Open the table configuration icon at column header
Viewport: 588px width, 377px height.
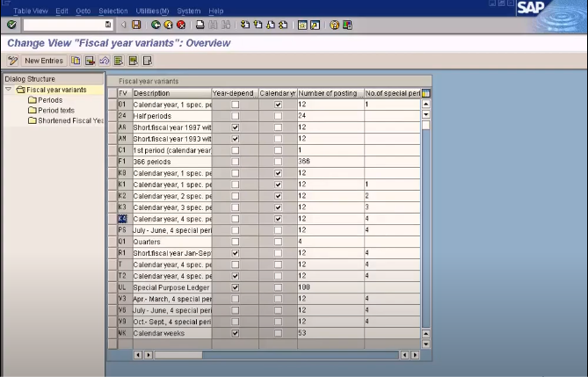pyautogui.click(x=425, y=93)
